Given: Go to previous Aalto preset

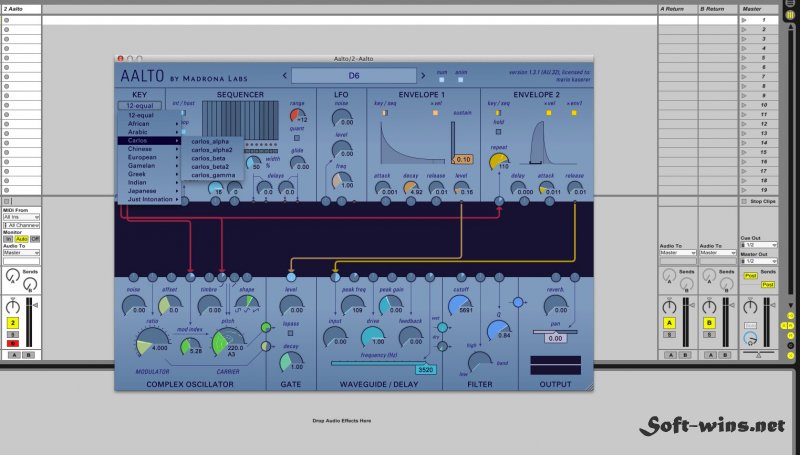Looking at the screenshot, I should (285, 75).
